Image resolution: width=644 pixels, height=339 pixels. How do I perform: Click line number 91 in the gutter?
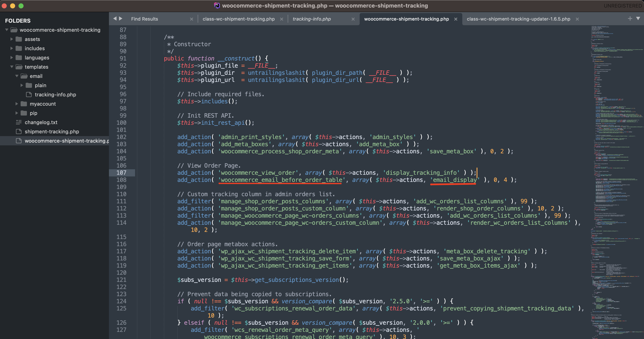pyautogui.click(x=123, y=58)
